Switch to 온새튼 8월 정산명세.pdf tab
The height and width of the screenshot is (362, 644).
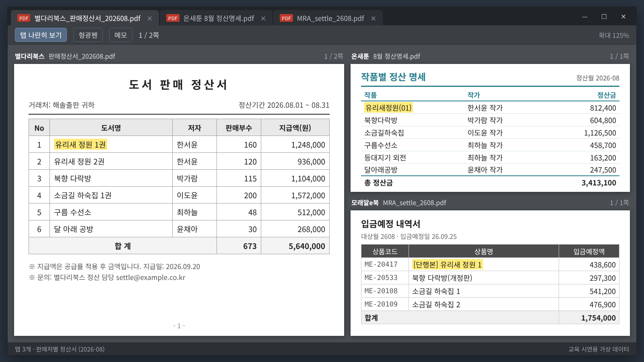[217, 18]
